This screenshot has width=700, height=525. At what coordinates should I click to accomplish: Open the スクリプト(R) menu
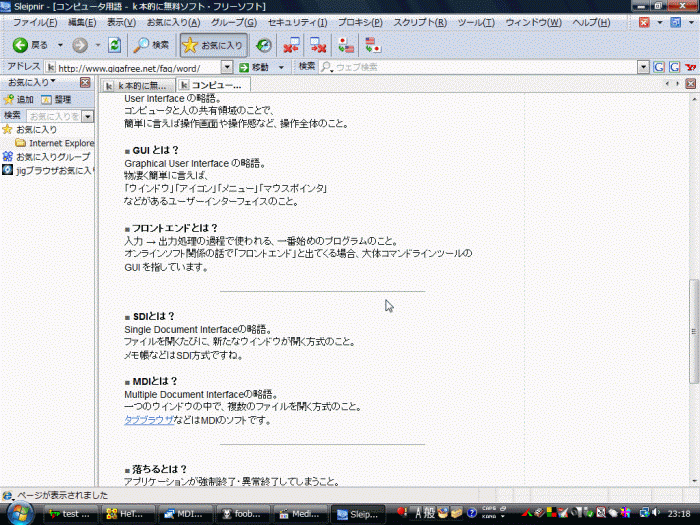pos(420,22)
